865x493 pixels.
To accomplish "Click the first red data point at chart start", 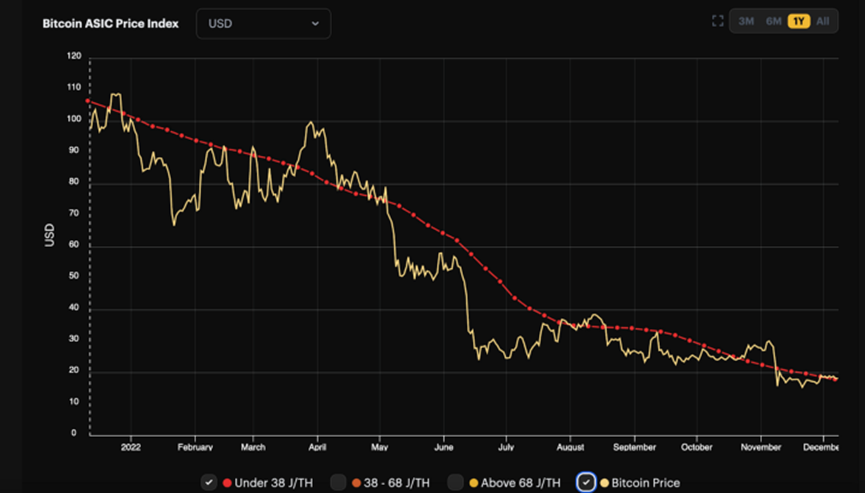I will (x=90, y=101).
